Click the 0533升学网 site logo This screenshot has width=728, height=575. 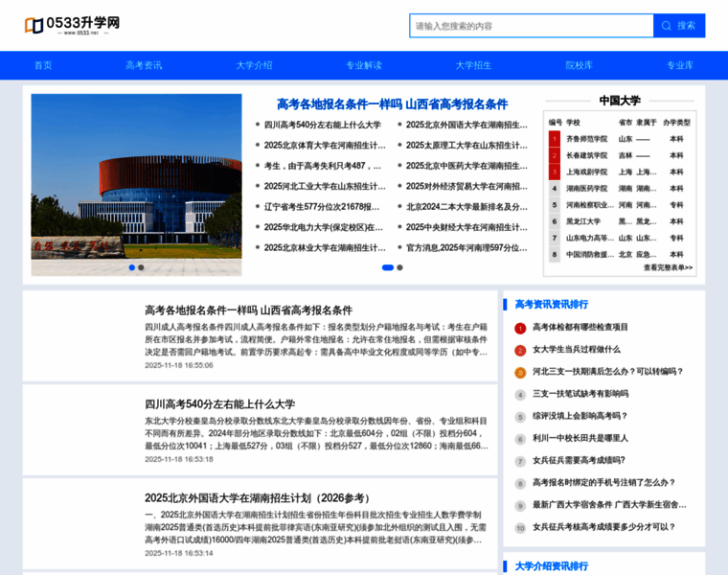tap(72, 25)
